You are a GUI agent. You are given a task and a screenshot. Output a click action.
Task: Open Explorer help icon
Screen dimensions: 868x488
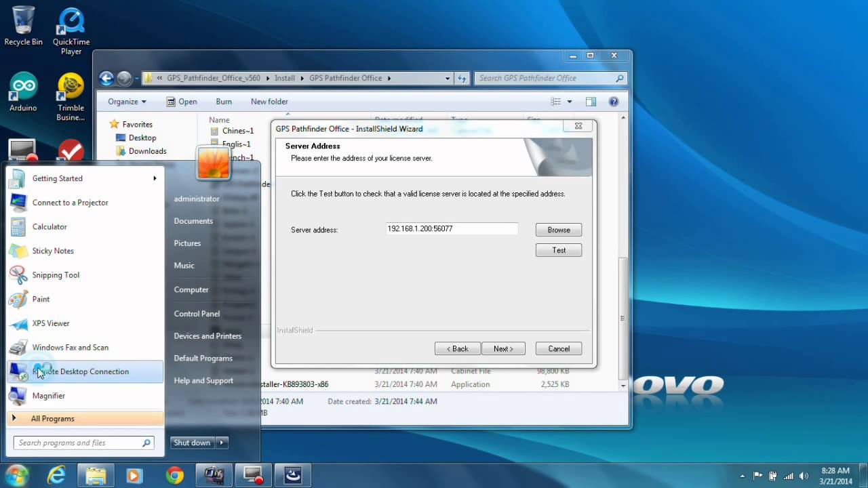click(x=614, y=102)
